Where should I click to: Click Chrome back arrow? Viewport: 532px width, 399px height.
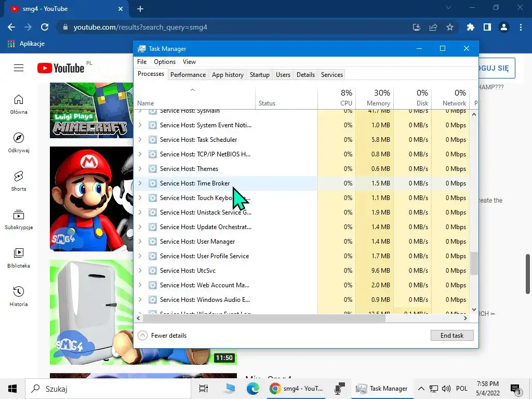[x=11, y=27]
